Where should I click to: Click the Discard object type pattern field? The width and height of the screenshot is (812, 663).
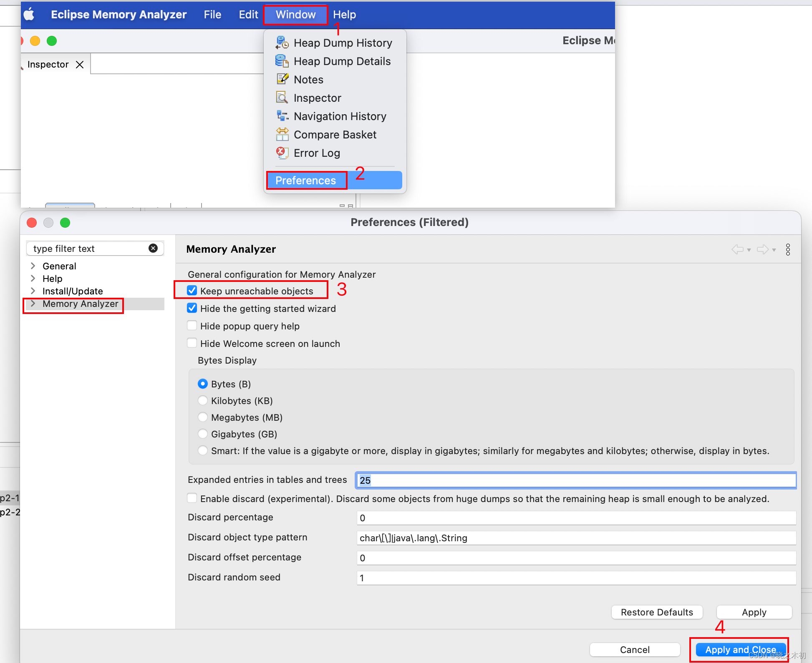pos(576,538)
